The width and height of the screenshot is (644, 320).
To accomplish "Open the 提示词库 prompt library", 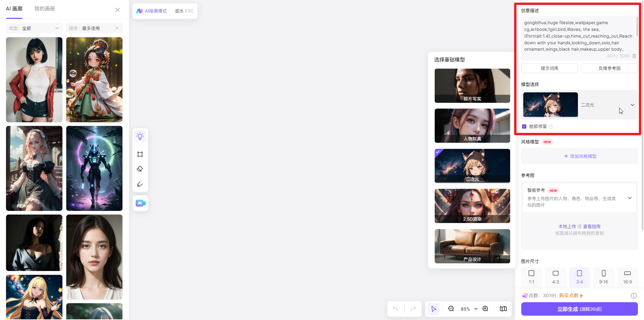I will pyautogui.click(x=549, y=68).
